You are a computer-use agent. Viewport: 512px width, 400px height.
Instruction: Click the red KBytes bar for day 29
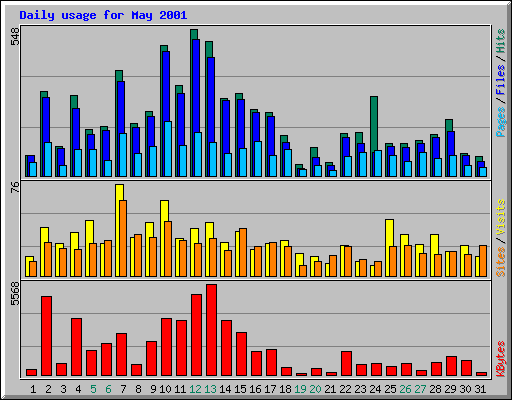coord(451,366)
